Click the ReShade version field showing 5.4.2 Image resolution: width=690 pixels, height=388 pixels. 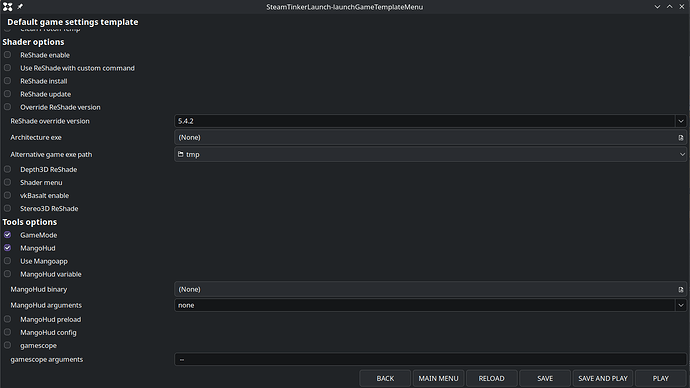click(x=425, y=121)
